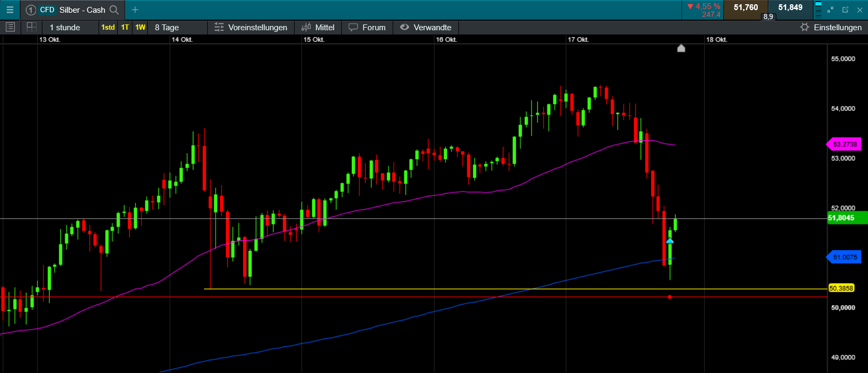Open the Verwandte menu item

pyautogui.click(x=426, y=27)
